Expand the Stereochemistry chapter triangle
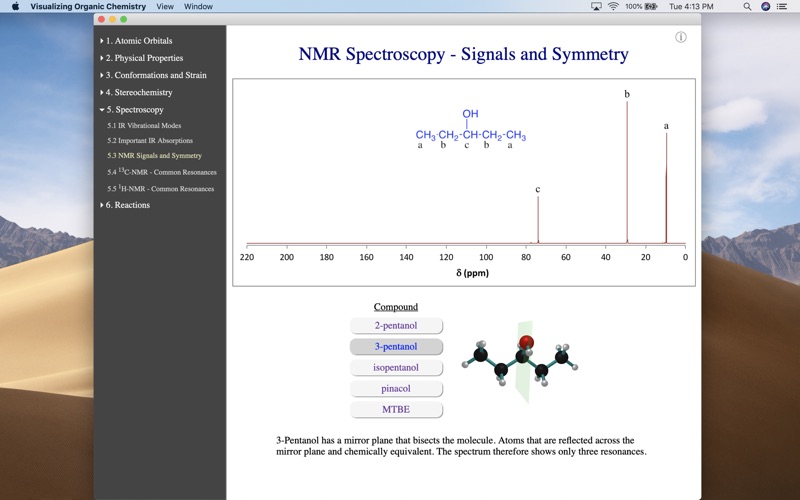The width and height of the screenshot is (800, 500). coord(102,92)
